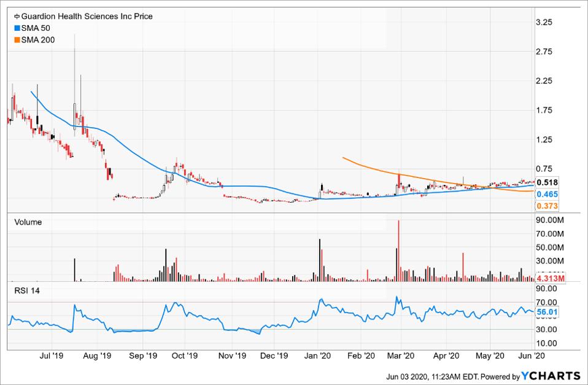Image resolution: width=588 pixels, height=385 pixels.
Task: Click the Sep '19 date label
Action: pos(143,356)
